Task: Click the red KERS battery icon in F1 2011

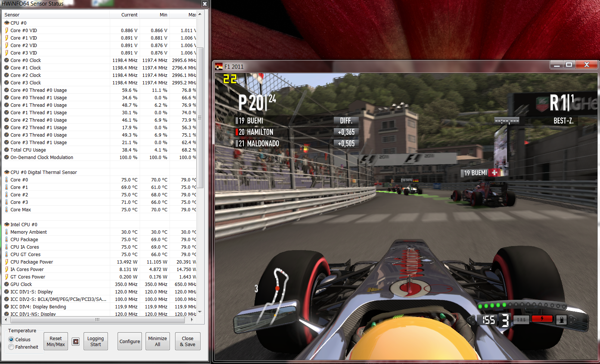Action: tap(542, 319)
